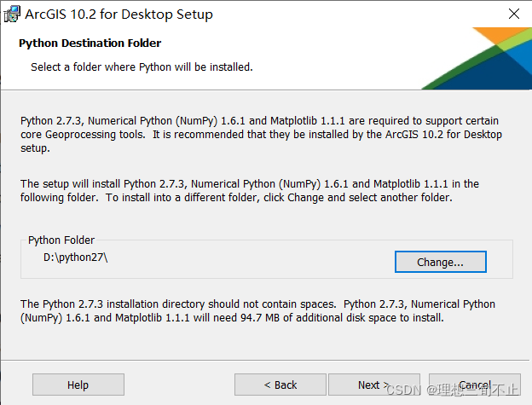The width and height of the screenshot is (532, 405).
Task: Go Back to the previous step
Action: point(280,385)
